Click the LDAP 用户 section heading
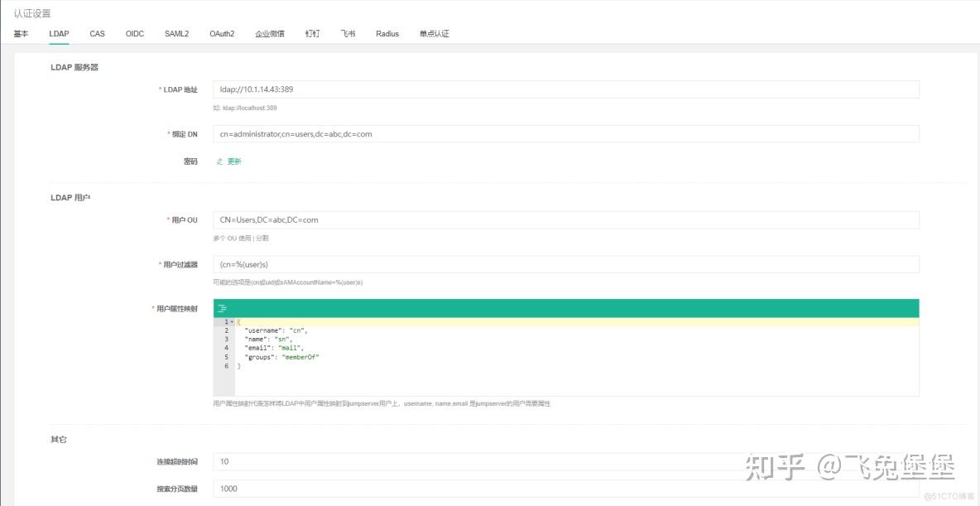Screen dimensions: 980x506 click(70, 198)
